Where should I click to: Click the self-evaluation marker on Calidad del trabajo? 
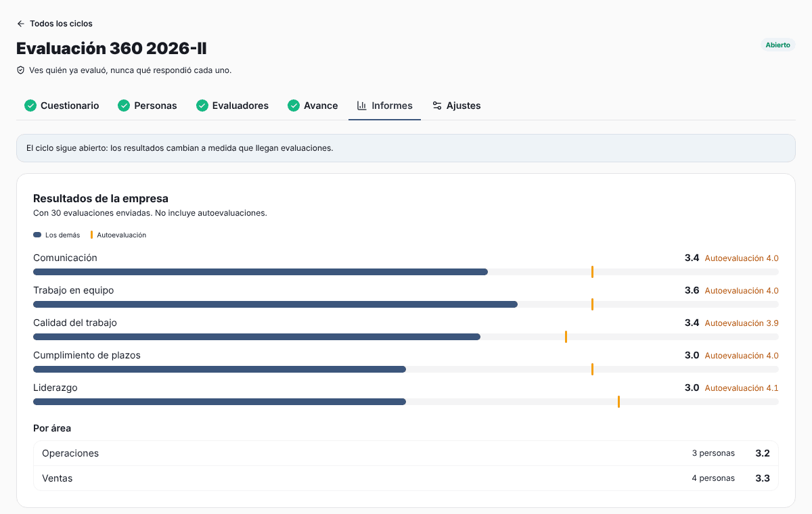566,337
